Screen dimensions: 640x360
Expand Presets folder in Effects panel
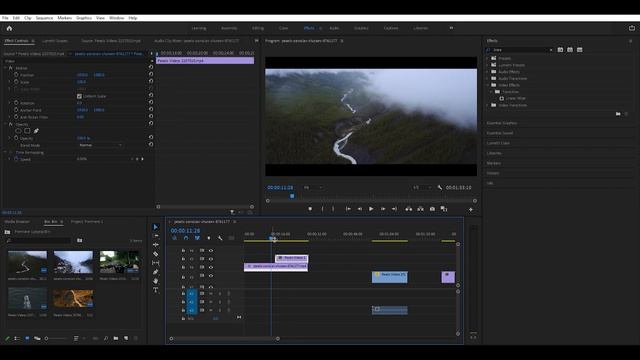point(488,58)
